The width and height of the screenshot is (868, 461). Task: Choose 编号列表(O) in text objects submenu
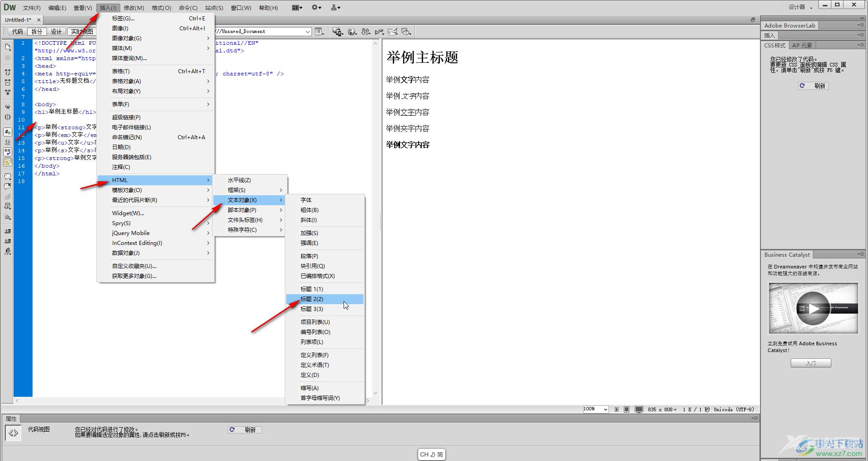pyautogui.click(x=325, y=332)
